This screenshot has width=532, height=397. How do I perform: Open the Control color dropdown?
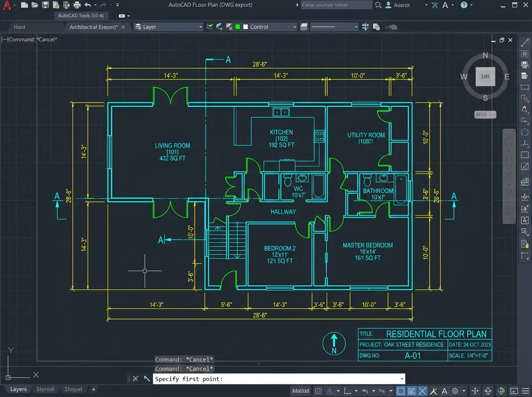pyautogui.click(x=270, y=27)
